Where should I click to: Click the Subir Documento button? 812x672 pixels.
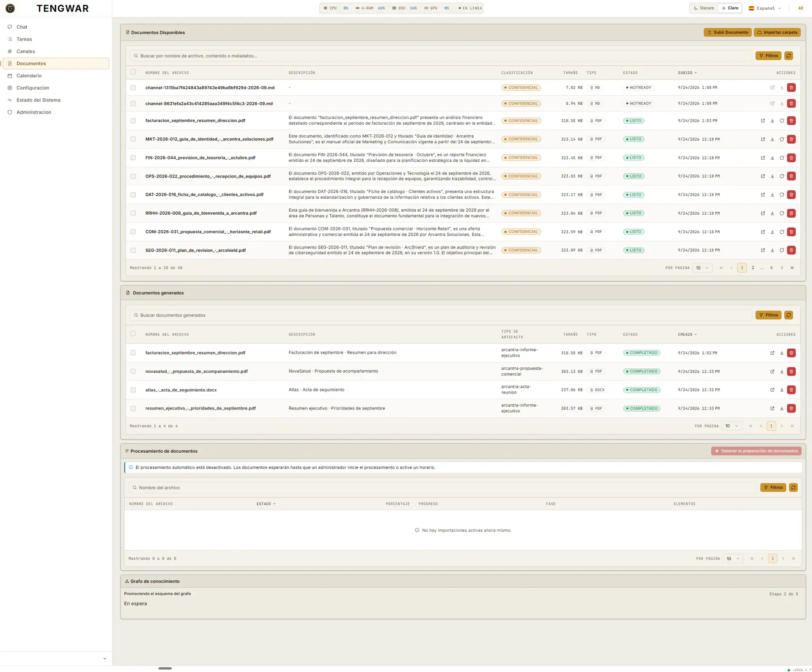point(727,32)
